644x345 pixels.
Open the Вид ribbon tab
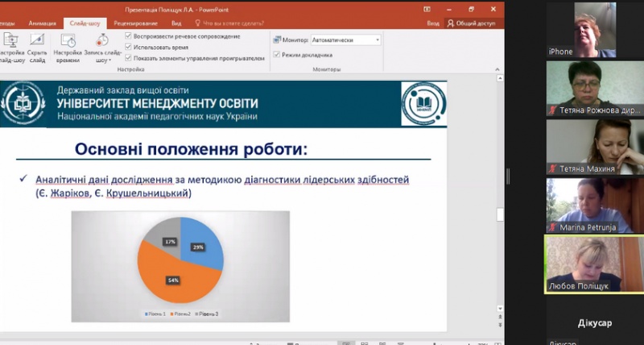(176, 23)
